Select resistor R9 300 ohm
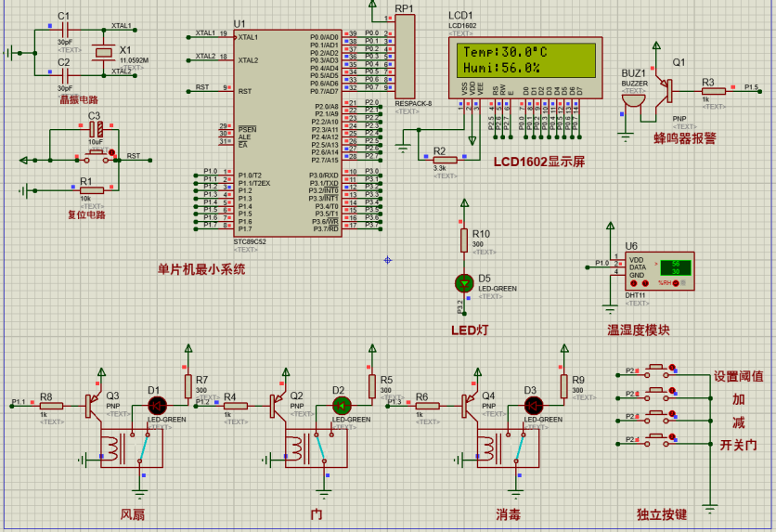 tap(564, 386)
